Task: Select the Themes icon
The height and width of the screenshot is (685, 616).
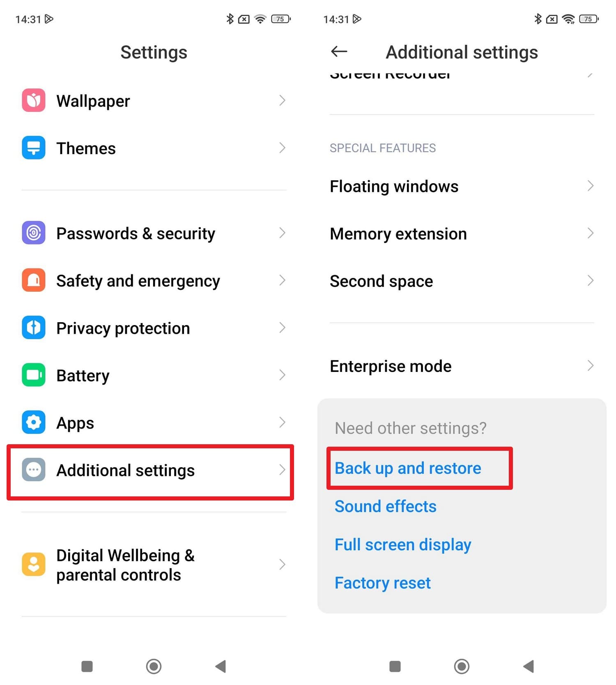Action: 33,148
